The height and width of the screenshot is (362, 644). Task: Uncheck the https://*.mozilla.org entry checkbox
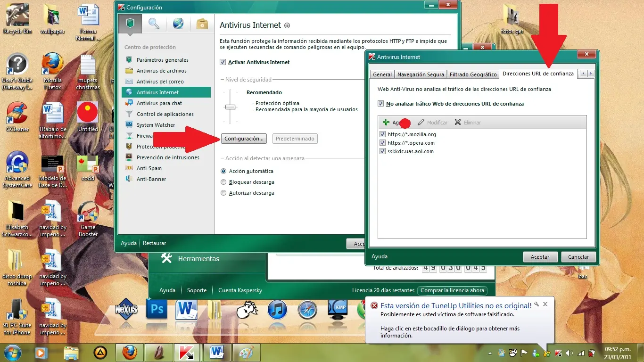pyautogui.click(x=383, y=134)
